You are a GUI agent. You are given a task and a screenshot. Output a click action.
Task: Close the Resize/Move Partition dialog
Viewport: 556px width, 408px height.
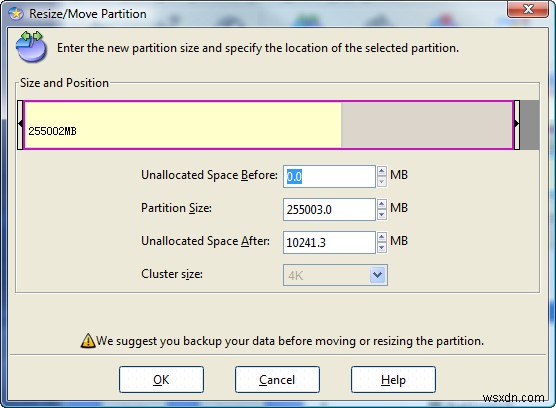[x=528, y=9]
